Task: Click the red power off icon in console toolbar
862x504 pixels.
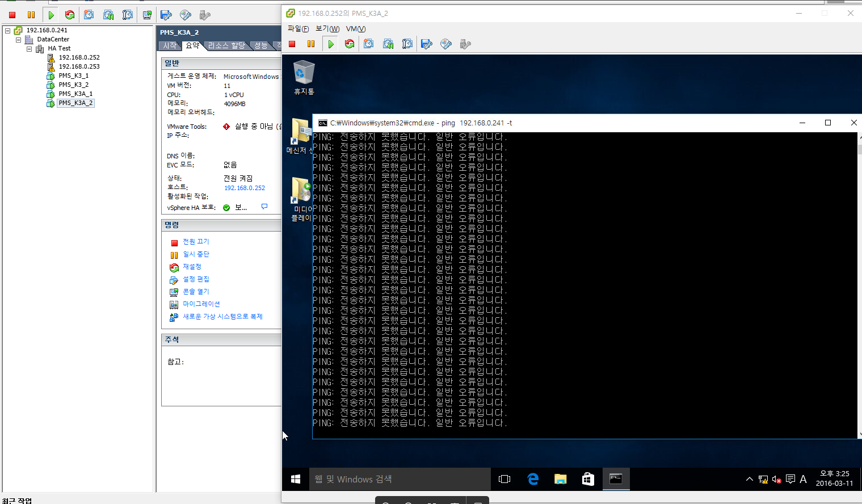Action: coord(292,44)
